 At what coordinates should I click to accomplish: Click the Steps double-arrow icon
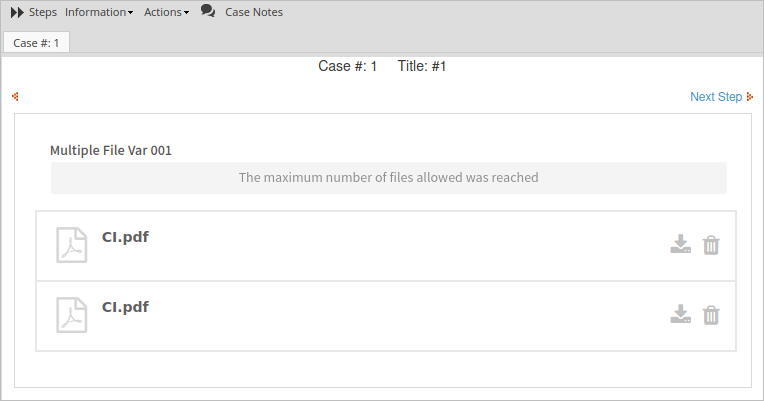pos(17,12)
